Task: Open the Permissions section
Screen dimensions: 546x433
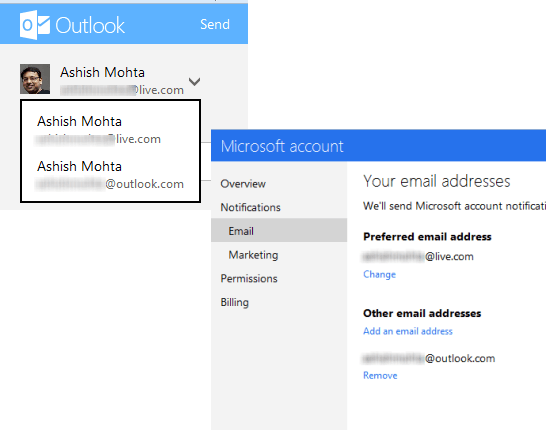Action: [249, 278]
